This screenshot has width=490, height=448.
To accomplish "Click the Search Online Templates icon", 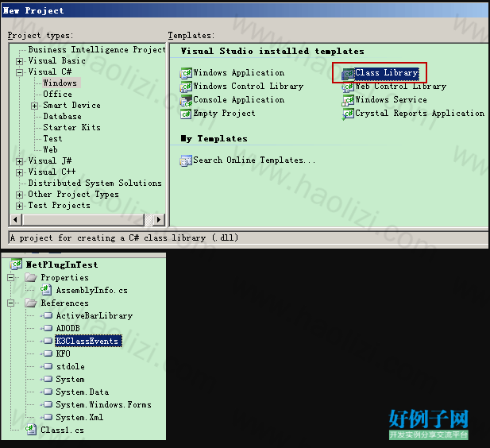I will 186,160.
